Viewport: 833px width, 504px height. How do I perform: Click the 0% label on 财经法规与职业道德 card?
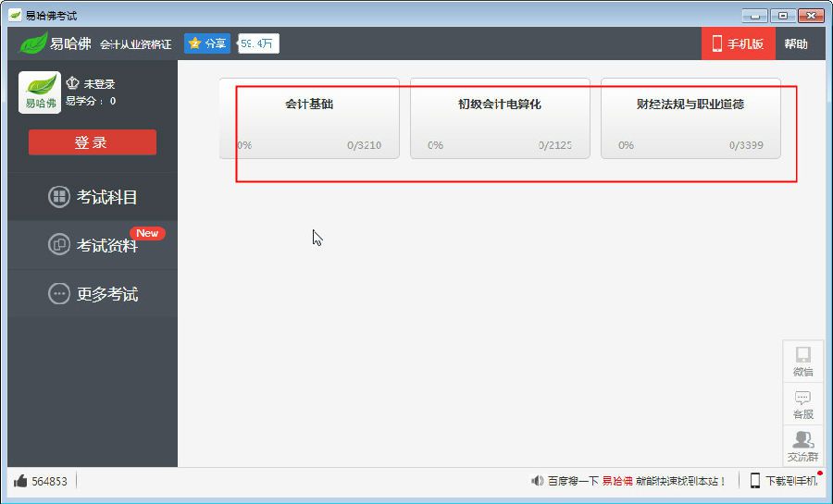626,145
